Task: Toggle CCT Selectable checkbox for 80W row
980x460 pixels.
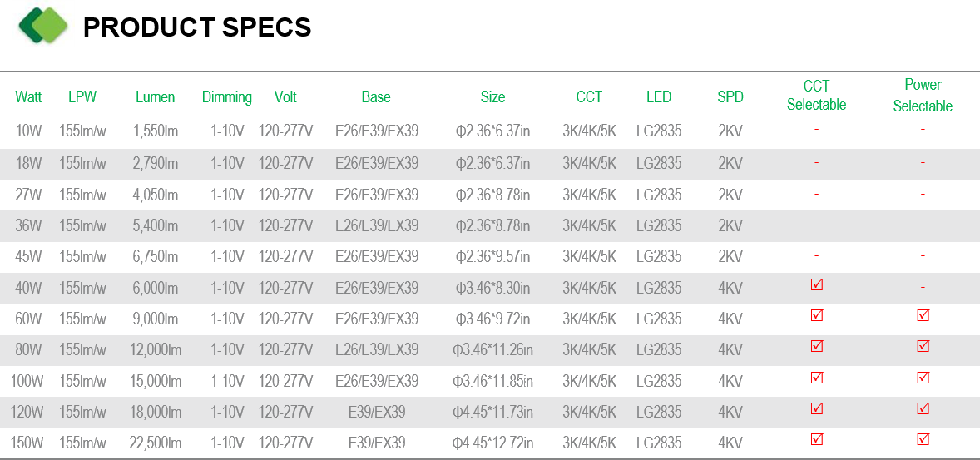Action: [x=816, y=346]
